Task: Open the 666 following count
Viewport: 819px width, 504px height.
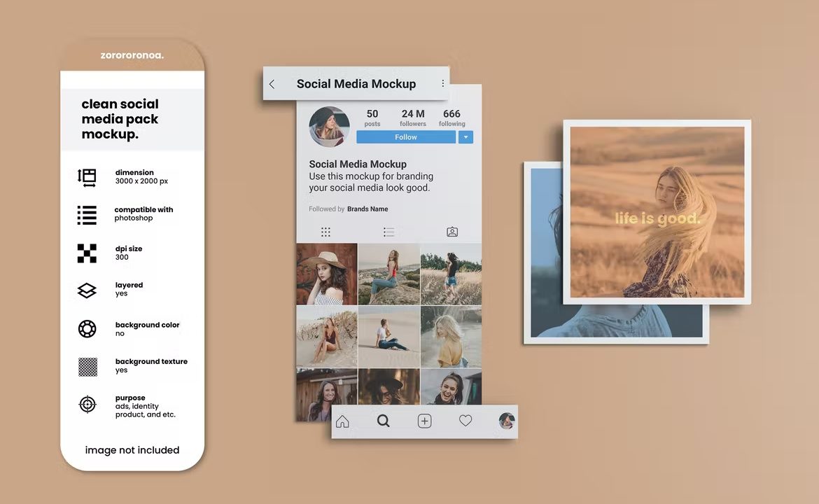Action: pos(451,118)
